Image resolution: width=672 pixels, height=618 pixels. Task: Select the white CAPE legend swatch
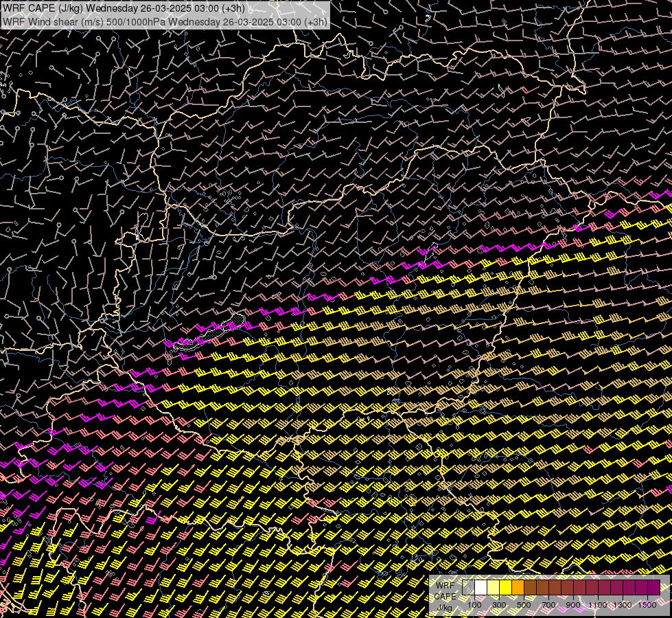tap(481, 587)
